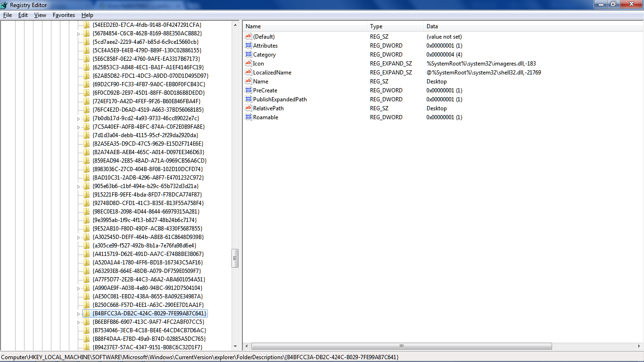
Task: Click values pane horizontal scrollbar left arrow
Action: 247,346
